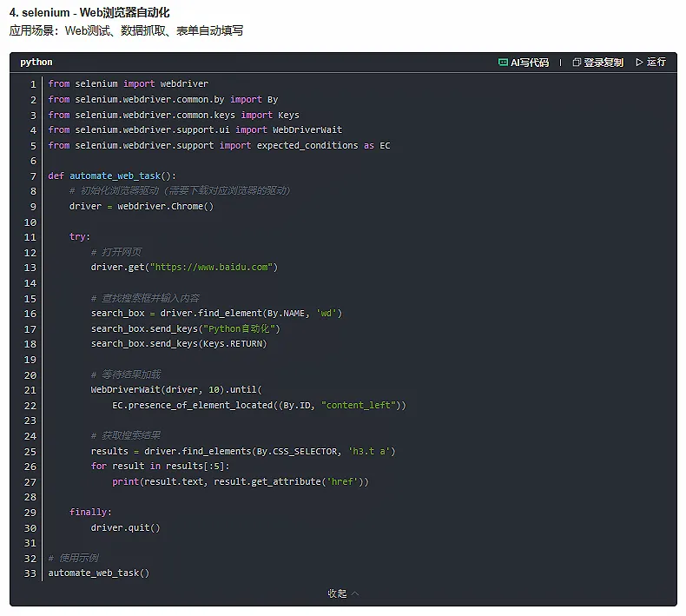Click the copy icon beside 登录复制
The height and width of the screenshot is (616, 686).
click(577, 63)
